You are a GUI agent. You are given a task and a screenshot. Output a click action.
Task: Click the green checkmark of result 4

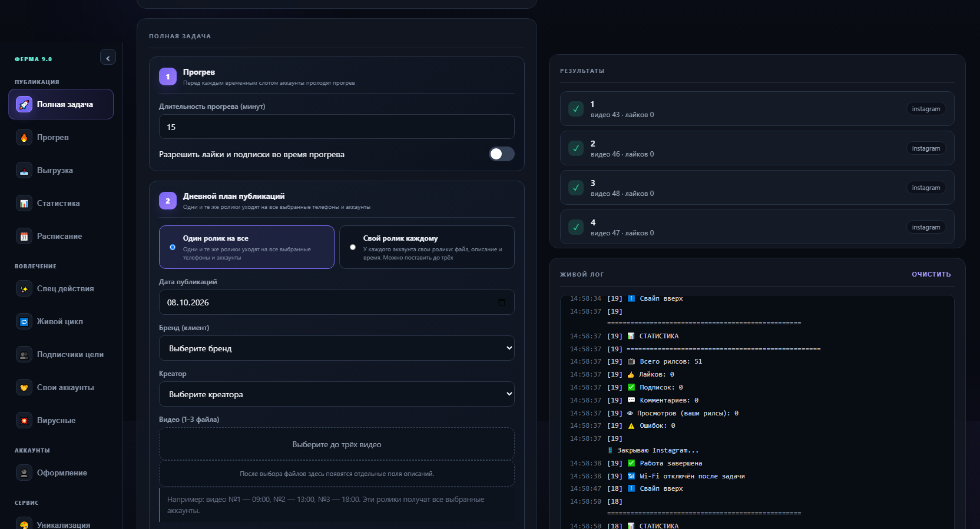[x=576, y=227]
